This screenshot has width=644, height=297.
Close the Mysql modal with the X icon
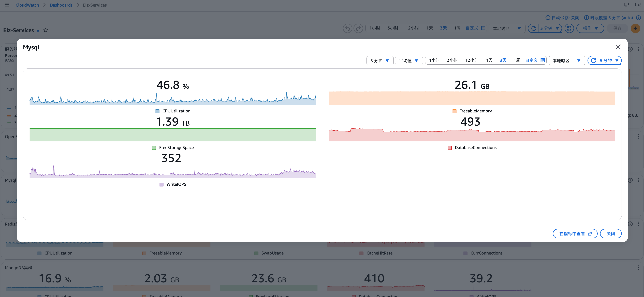click(618, 47)
